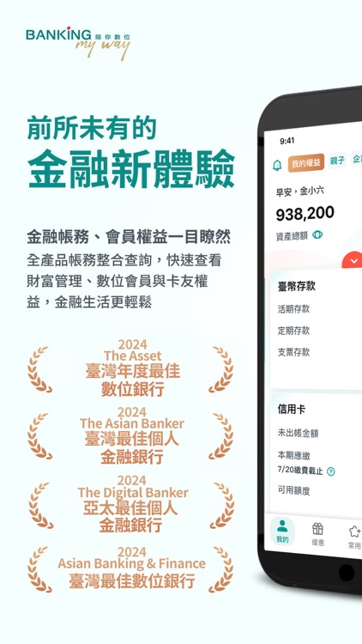Click the Banking my way logo
The height and width of the screenshot is (644, 362).
[x=78, y=43]
